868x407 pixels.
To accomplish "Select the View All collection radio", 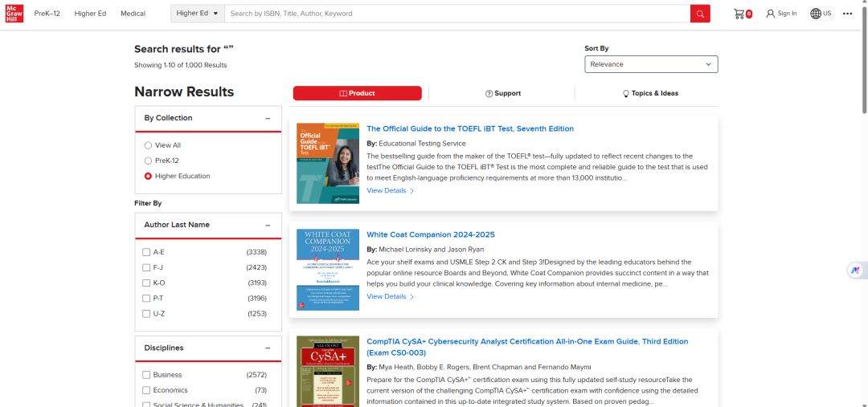I will [x=148, y=145].
